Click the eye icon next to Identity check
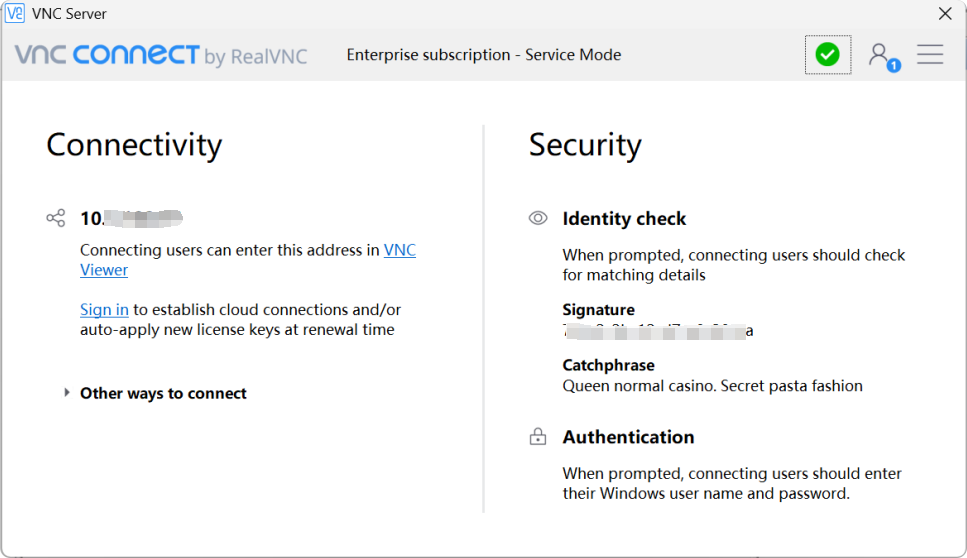967x558 pixels. tap(538, 218)
